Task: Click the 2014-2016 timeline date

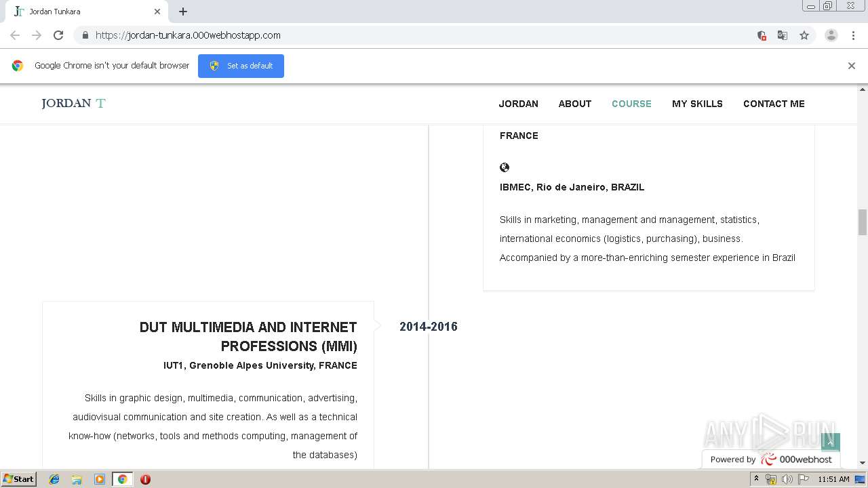Action: point(429,327)
